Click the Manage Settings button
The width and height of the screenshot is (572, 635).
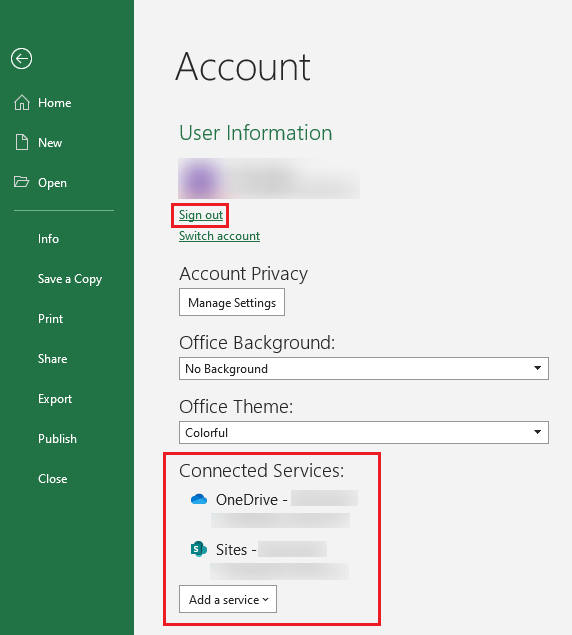pos(232,302)
